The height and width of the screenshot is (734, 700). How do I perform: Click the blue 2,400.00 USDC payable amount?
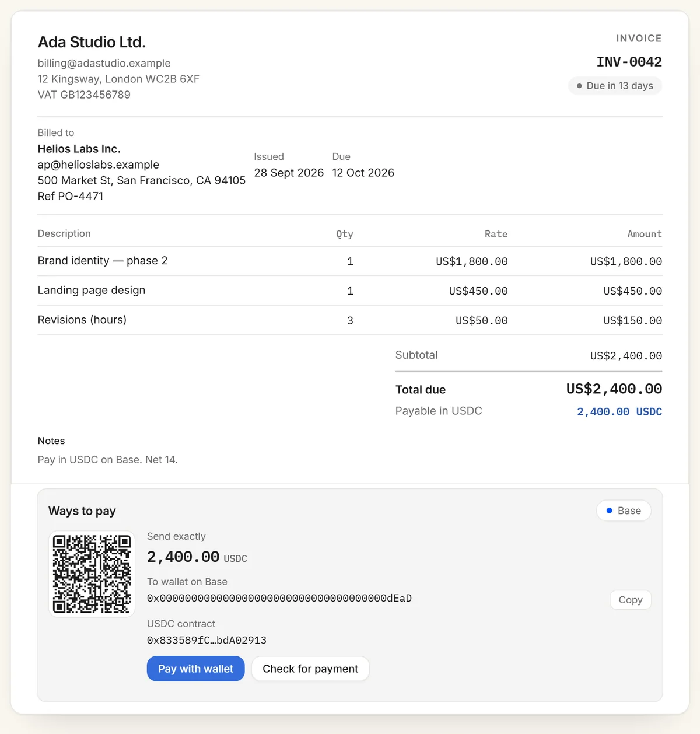619,412
